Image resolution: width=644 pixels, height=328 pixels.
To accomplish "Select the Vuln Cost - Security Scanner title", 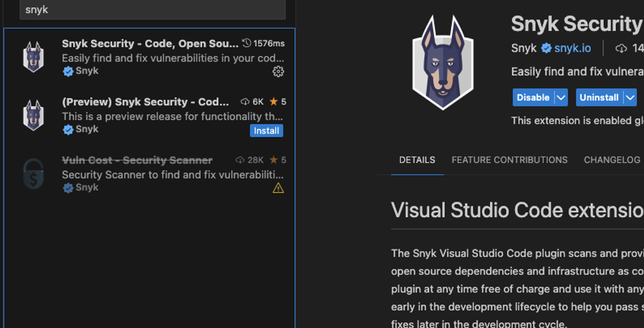I will click(x=137, y=160).
